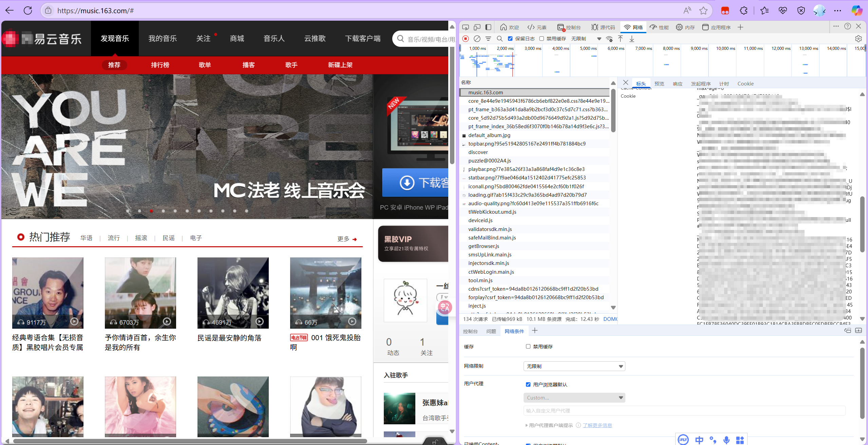Open the 排行榜 navigation item
868x445 pixels.
coord(160,65)
